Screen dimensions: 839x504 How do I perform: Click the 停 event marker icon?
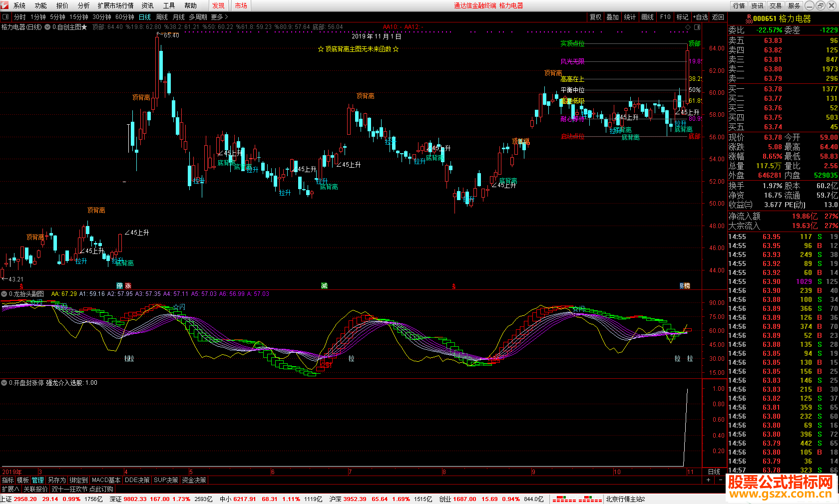tap(120, 286)
